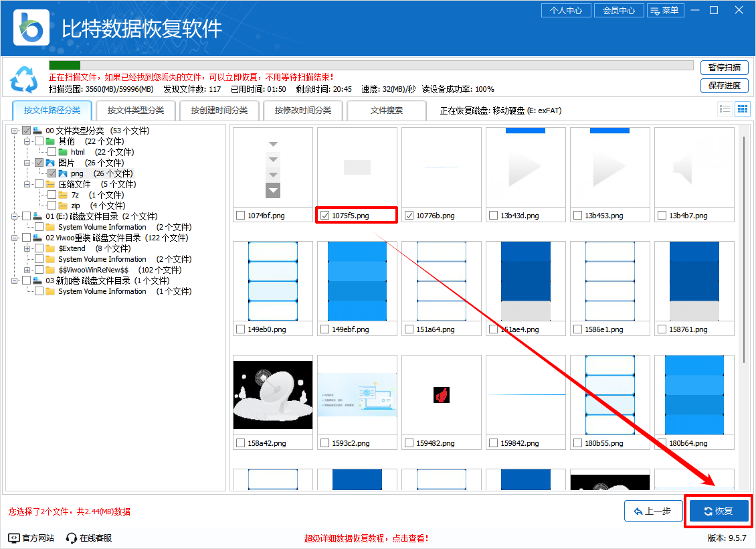This screenshot has height=549, width=756.
Task: Uncheck the 10776b.png checkbox
Action: pyautogui.click(x=409, y=216)
